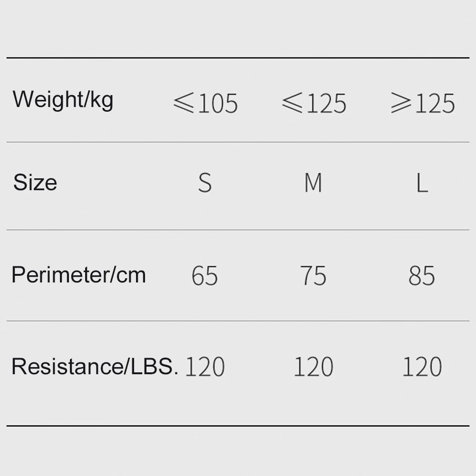Viewport: 476px width, 476px height.
Task: Click the ≤125 weight value
Action: 314,103
